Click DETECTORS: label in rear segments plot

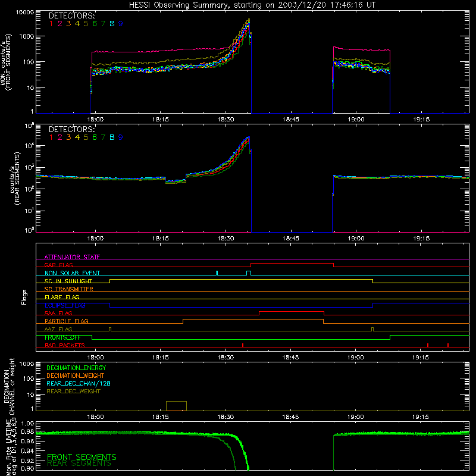(x=72, y=129)
